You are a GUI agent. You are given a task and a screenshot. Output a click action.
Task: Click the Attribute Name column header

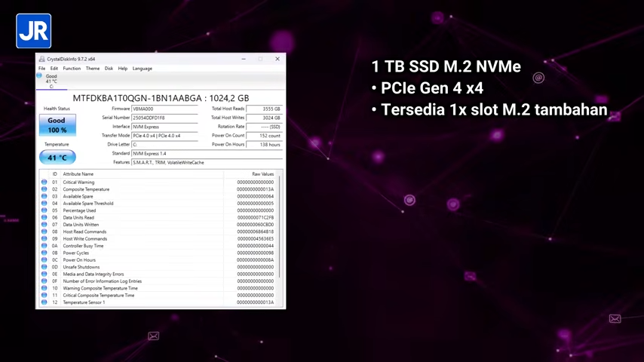tap(78, 174)
